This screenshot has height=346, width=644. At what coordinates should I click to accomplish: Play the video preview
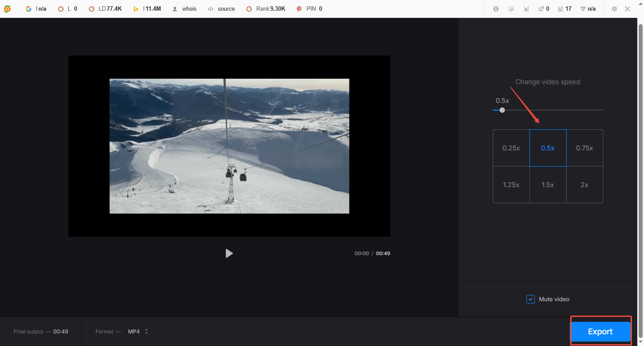tap(229, 253)
